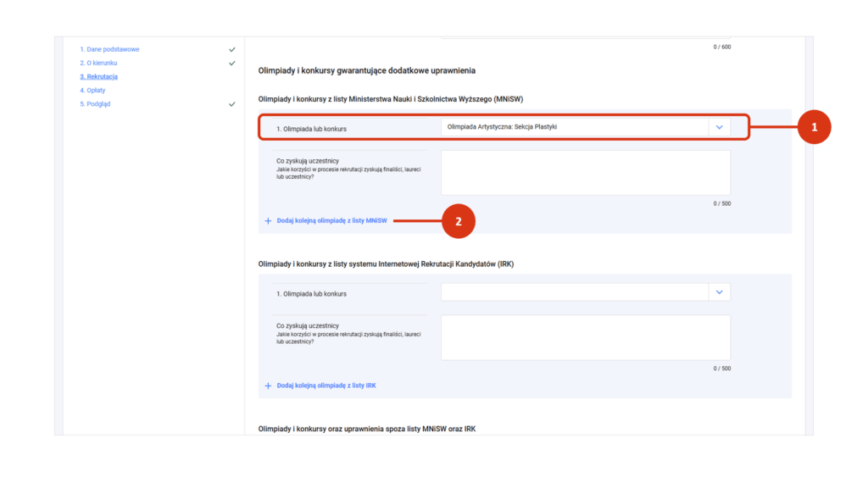Go to step 1. Dane podstawowe

tap(109, 50)
